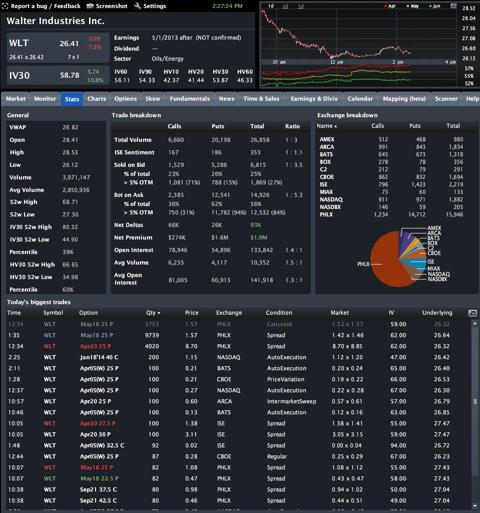Open the Help tab

click(472, 99)
